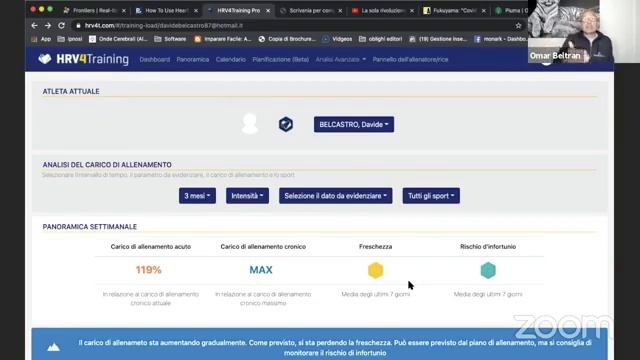Open the Vidgeos bookmark
The width and height of the screenshot is (640, 360).
point(337,39)
